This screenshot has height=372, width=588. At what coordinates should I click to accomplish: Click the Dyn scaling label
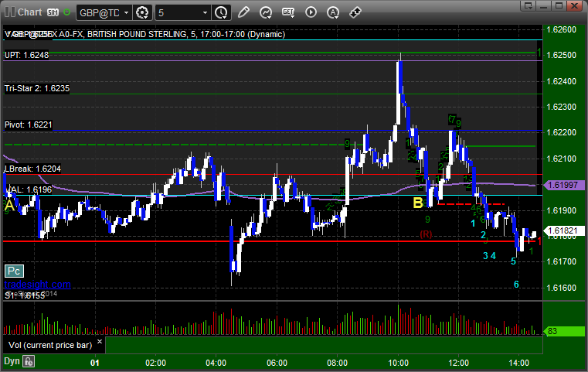point(12,360)
